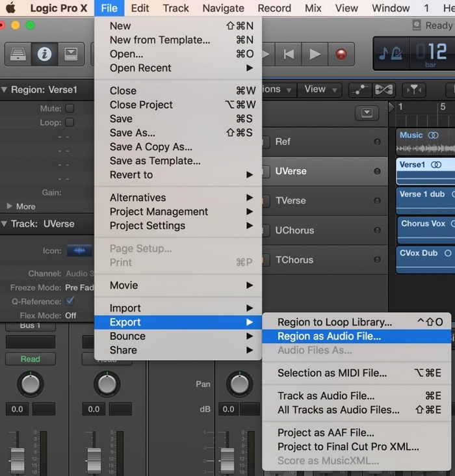Click the UVerse icon waveform thumbnail

pos(79,250)
